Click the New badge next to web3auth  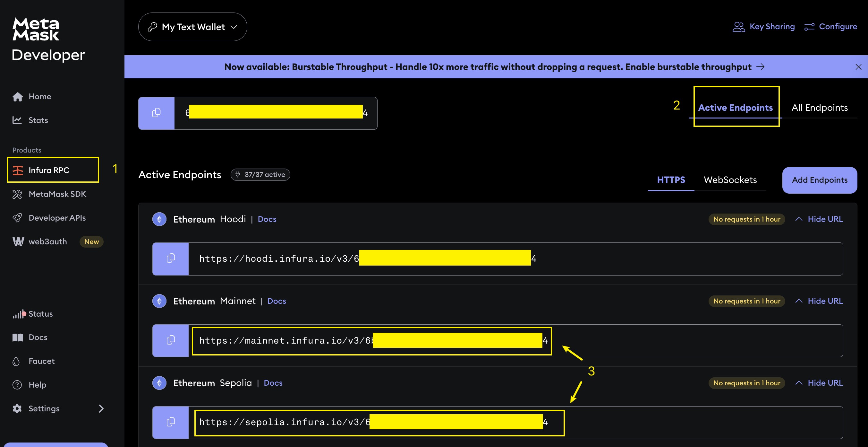pos(91,241)
